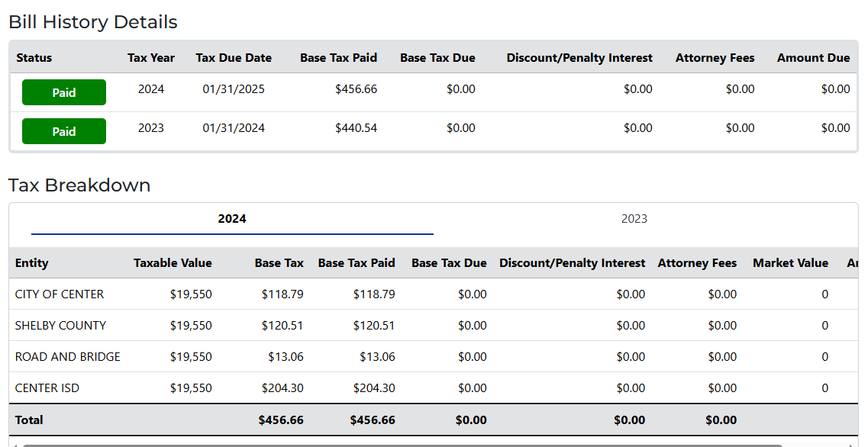This screenshot has width=868, height=447.
Task: Select the ROAD AND BRIDGE entity row
Action: tap(68, 357)
